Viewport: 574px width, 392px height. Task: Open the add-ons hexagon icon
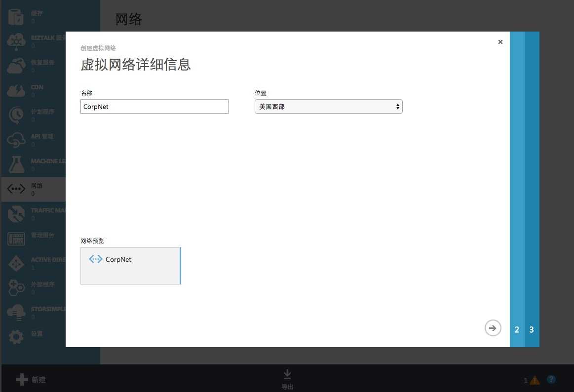(x=16, y=288)
